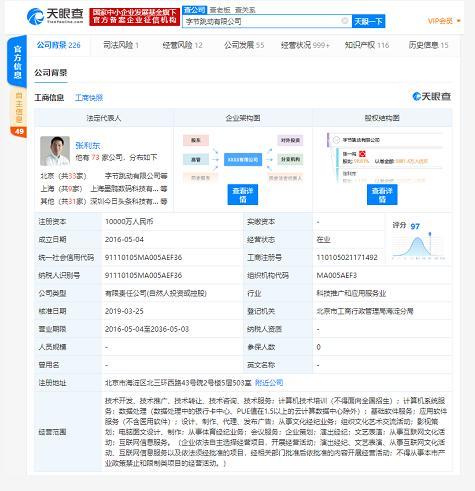Open the VIP会员 dropdown menu
This screenshot has height=491, width=475.
(444, 21)
